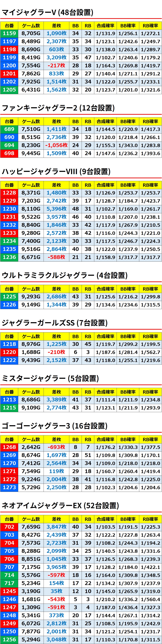
Task: Click the ハッピージャグラーVIII (9台設置) heading
Action: coord(56,171)
